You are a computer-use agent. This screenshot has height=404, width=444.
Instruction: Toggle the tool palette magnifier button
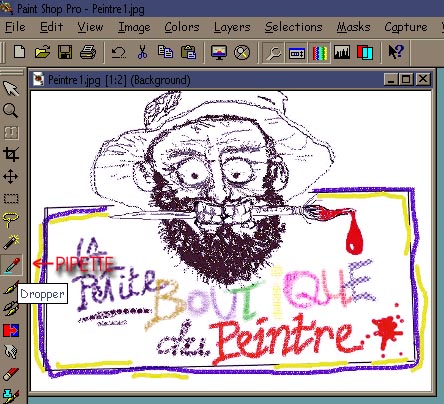[x=273, y=52]
